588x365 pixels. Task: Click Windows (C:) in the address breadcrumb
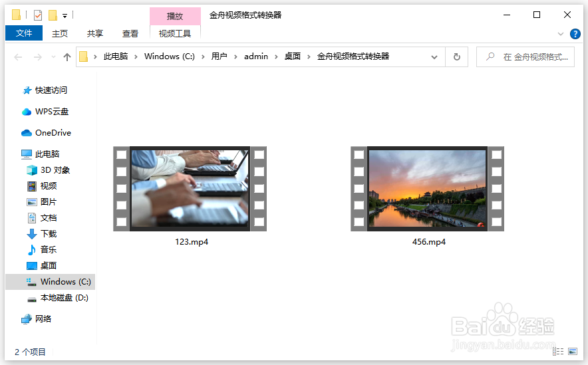(x=170, y=57)
